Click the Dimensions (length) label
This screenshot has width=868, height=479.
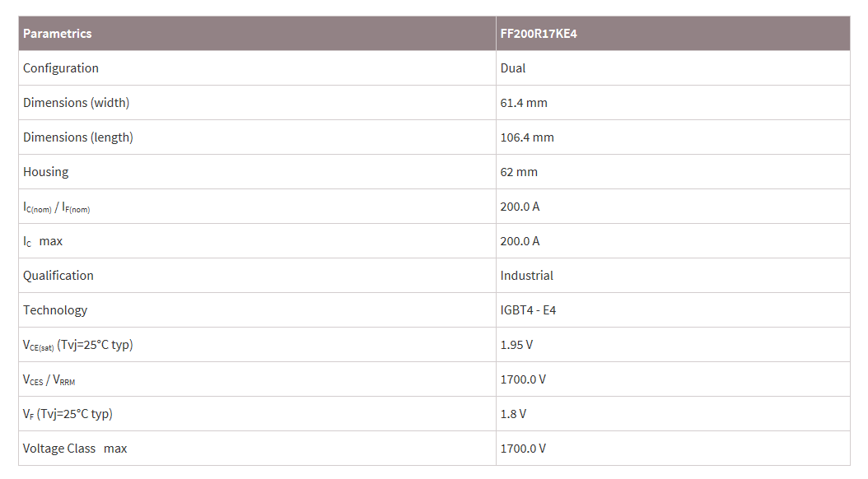(x=78, y=137)
